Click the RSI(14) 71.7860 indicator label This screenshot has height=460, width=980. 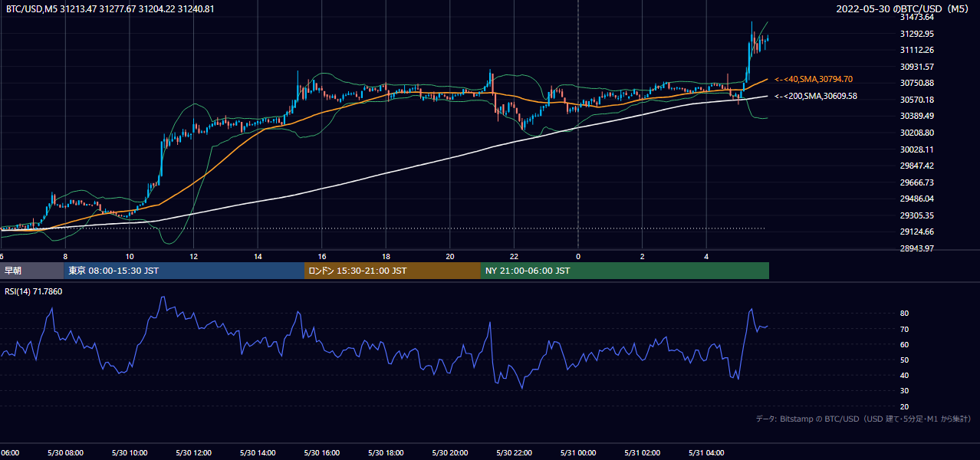click(34, 291)
